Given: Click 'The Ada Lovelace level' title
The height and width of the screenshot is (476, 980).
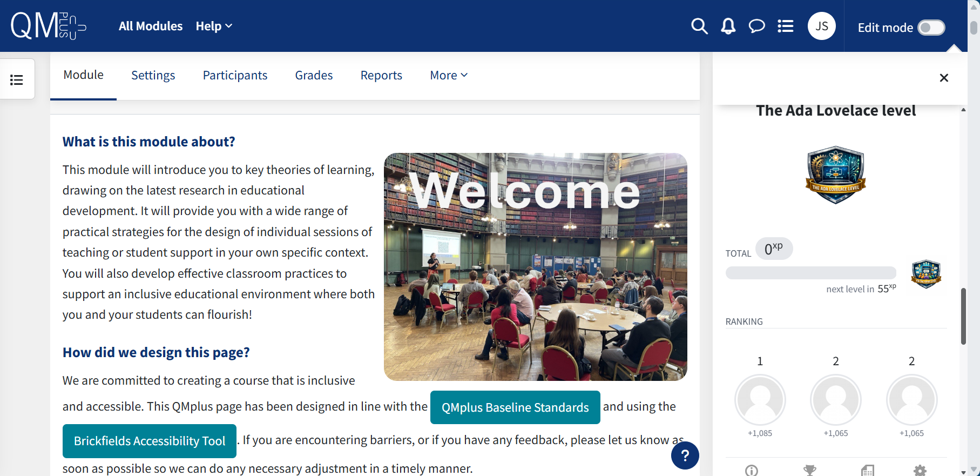Looking at the screenshot, I should pos(836,110).
